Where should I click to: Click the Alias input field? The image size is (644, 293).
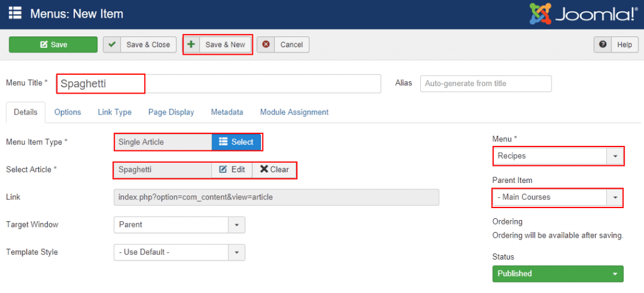coord(486,84)
